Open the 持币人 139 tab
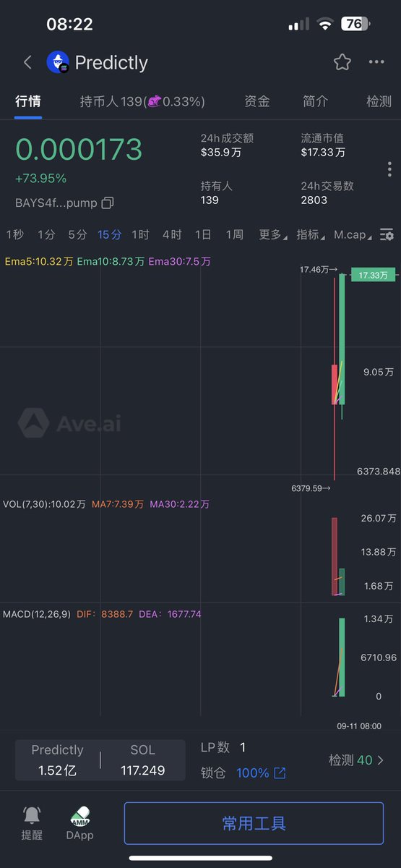Viewport: 401px width, 868px height. pos(142,101)
